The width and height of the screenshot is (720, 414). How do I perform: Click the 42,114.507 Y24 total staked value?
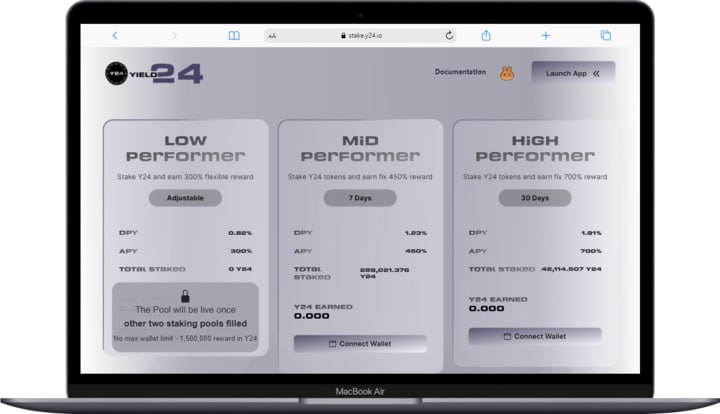pos(572,269)
